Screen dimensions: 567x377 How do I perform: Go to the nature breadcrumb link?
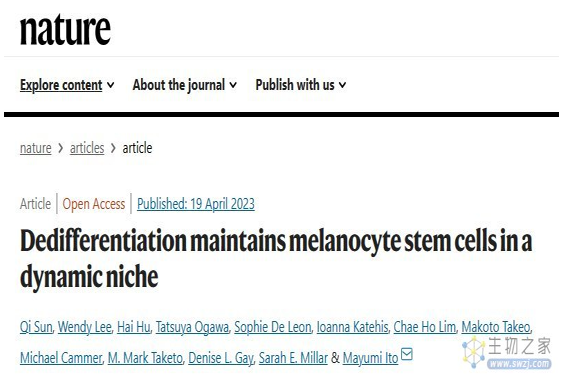[x=35, y=148]
